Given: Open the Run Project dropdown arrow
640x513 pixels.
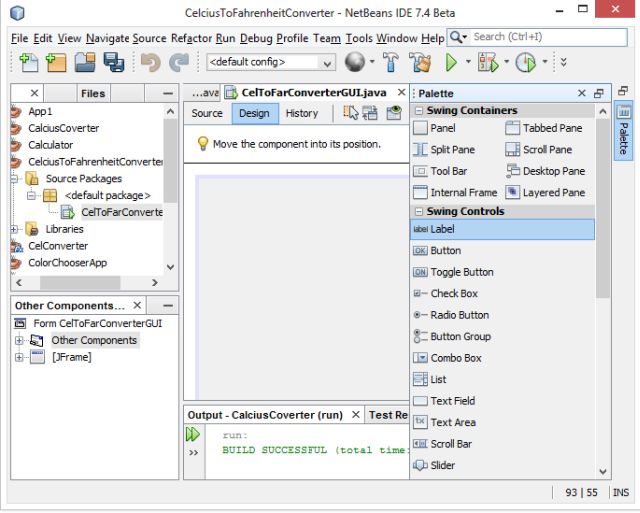Looking at the screenshot, I should (468, 62).
